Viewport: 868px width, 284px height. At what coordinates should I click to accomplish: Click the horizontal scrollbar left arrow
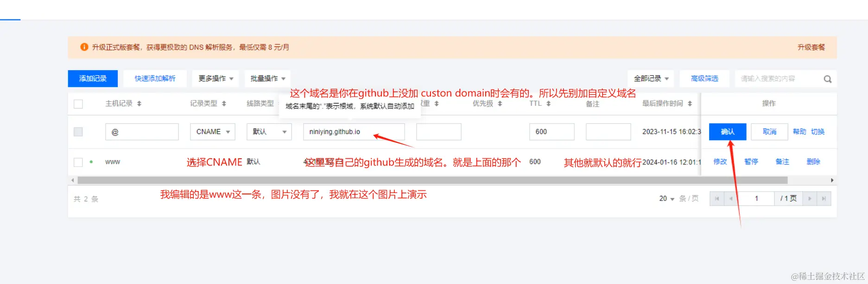pos(72,180)
